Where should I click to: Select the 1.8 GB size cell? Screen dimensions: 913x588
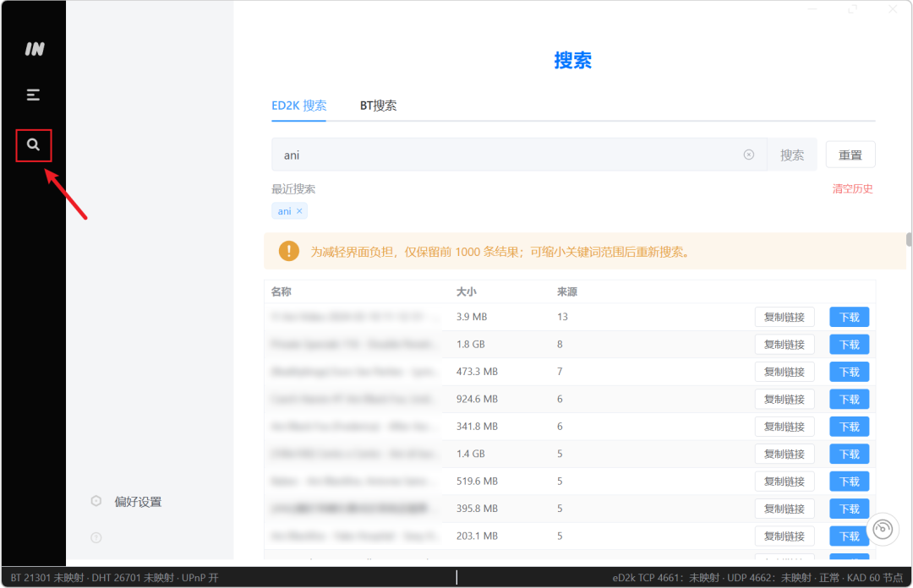click(x=471, y=344)
